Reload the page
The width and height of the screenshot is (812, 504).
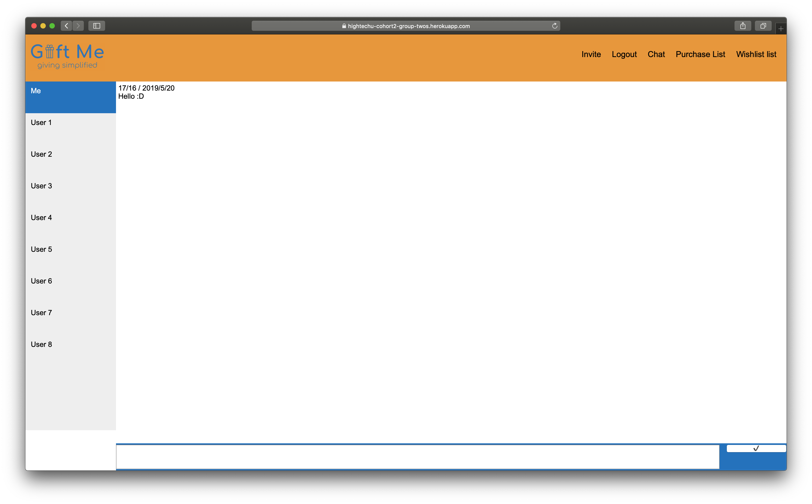pos(555,26)
